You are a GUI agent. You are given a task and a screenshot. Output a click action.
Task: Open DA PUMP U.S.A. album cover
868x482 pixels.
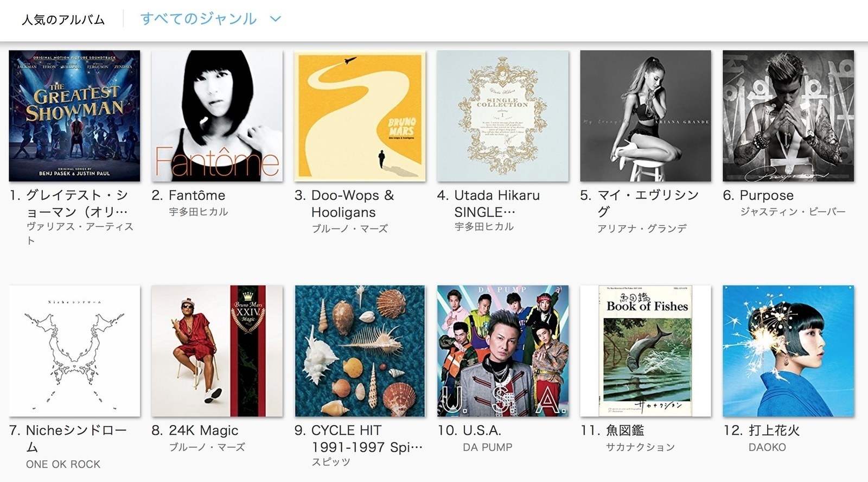[503, 351]
